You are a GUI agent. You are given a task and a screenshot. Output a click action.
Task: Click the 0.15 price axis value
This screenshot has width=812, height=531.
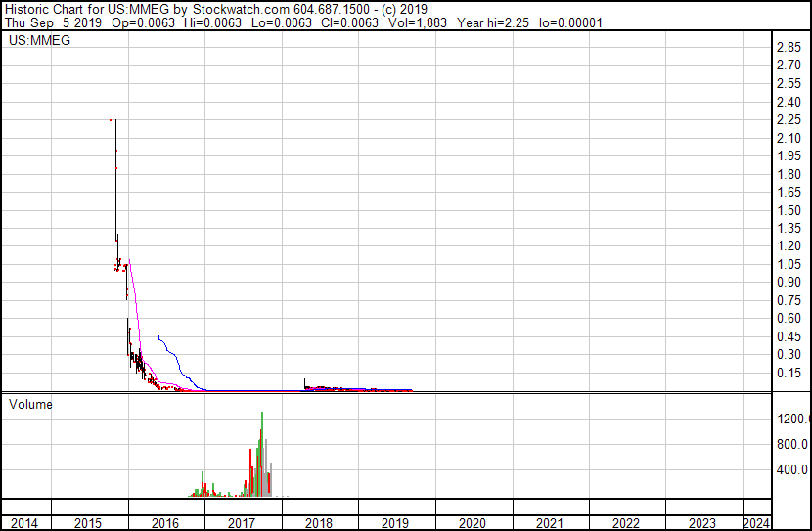pyautogui.click(x=789, y=373)
